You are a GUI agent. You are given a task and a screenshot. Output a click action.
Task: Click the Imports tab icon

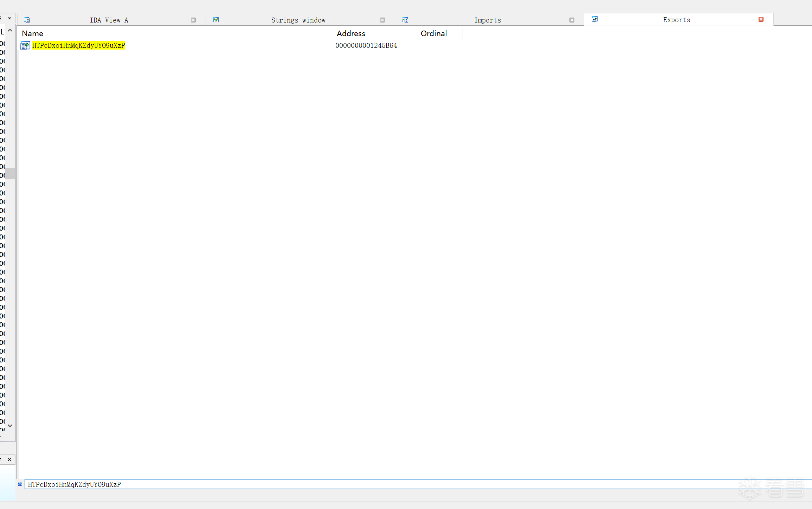(405, 20)
